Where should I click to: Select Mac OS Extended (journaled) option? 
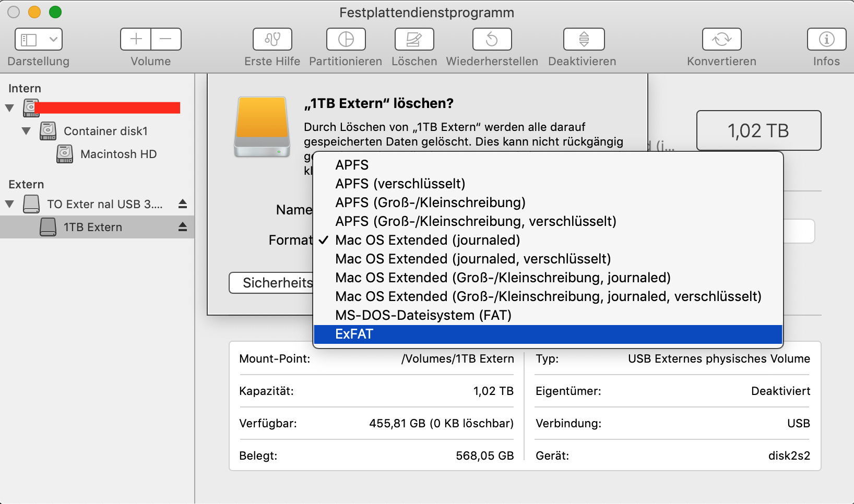click(428, 240)
